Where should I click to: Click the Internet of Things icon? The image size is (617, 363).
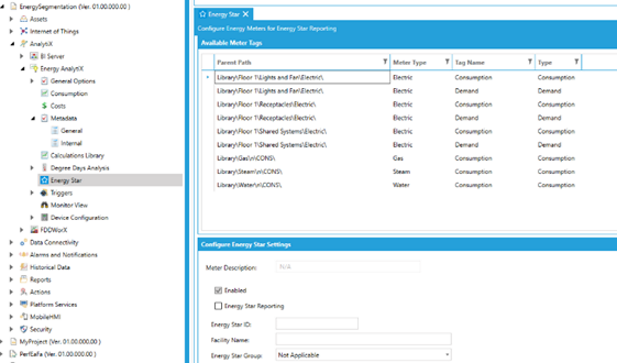click(24, 31)
